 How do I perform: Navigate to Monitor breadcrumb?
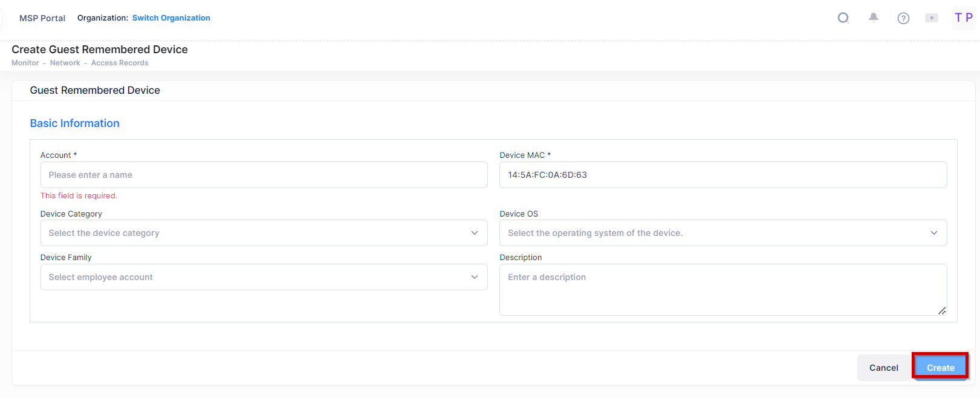pos(25,63)
